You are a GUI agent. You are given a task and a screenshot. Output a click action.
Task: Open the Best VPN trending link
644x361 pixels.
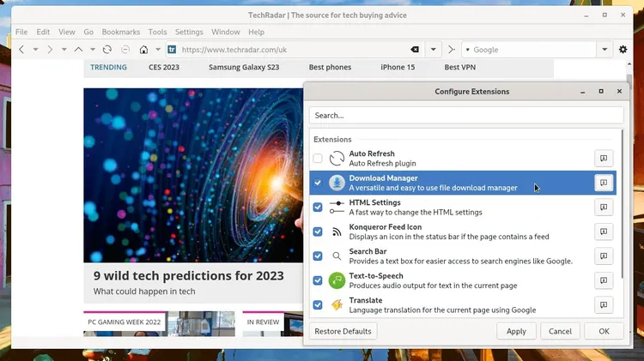coord(460,67)
